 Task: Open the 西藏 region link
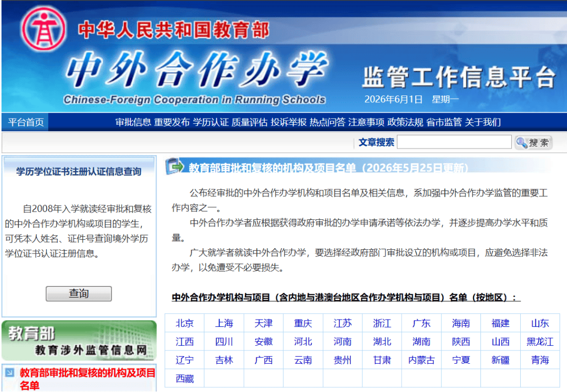point(184,378)
